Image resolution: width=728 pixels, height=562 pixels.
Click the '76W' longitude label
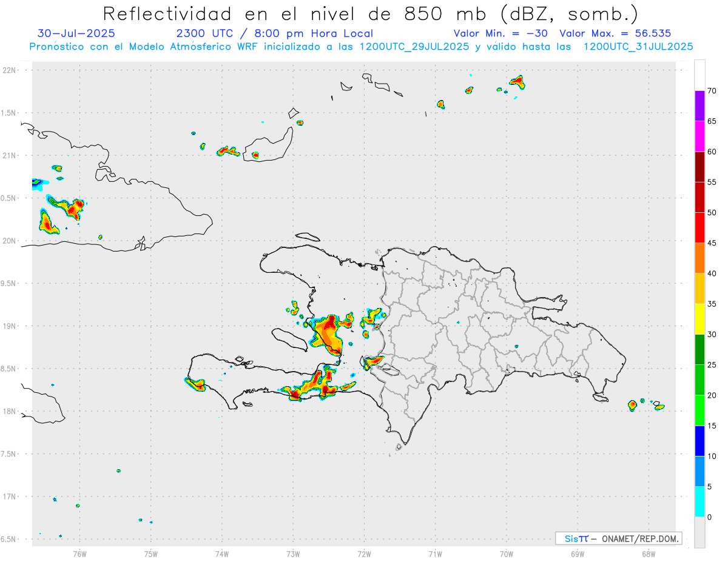point(79,554)
